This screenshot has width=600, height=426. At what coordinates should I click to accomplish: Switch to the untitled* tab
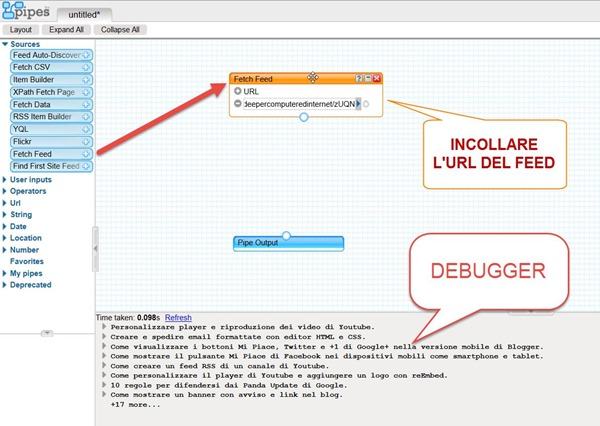(x=84, y=15)
